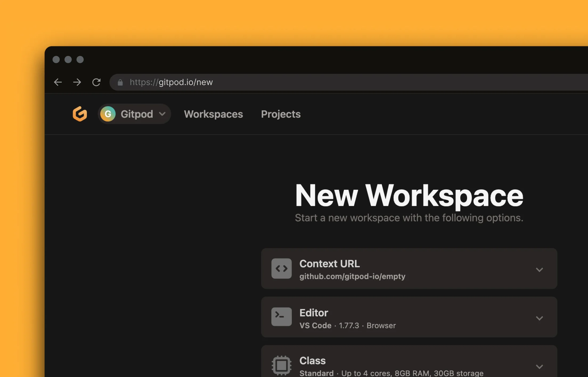Click the address bar showing gitpod.io/new
The width and height of the screenshot is (588, 377).
pos(349,82)
